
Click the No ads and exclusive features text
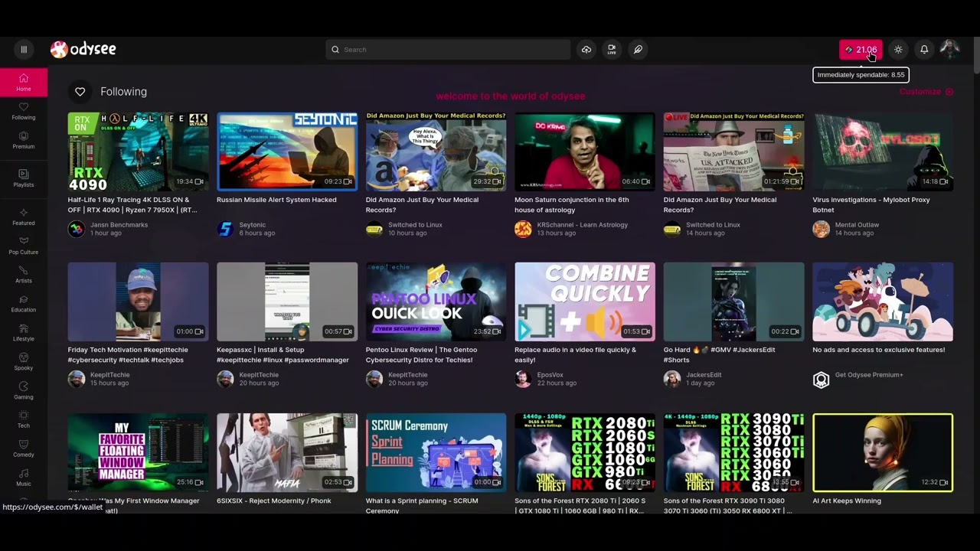[879, 350]
